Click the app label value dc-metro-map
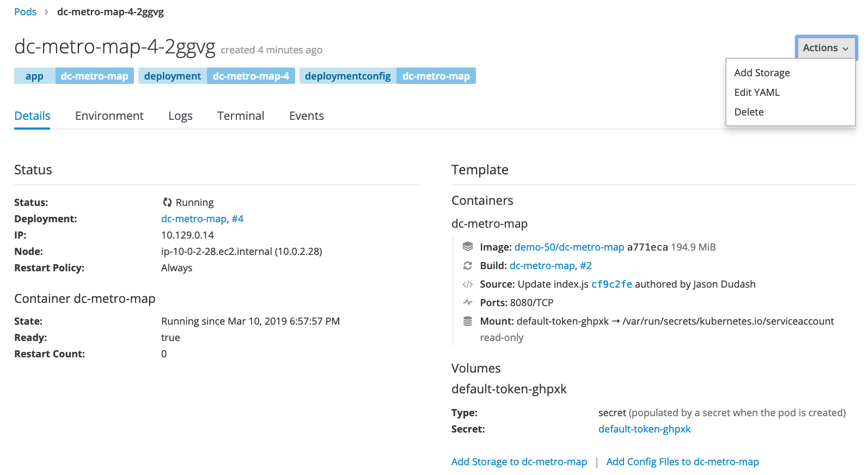The image size is (868, 475). tap(95, 76)
